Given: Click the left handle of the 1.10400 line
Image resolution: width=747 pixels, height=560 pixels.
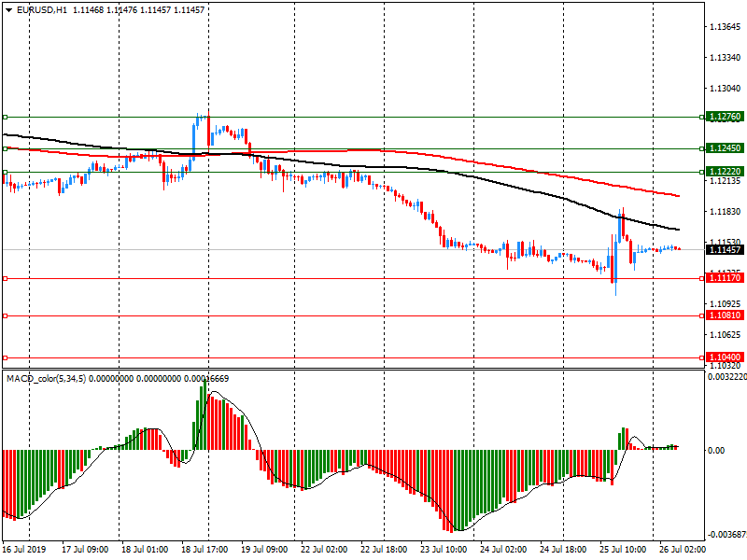Looking at the screenshot, I should [6, 357].
